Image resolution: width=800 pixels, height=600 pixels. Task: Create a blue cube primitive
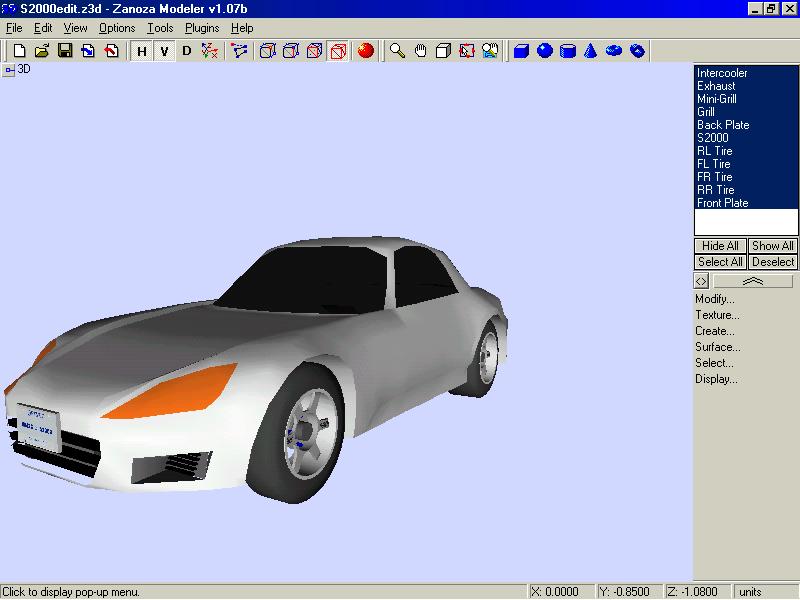click(x=521, y=51)
